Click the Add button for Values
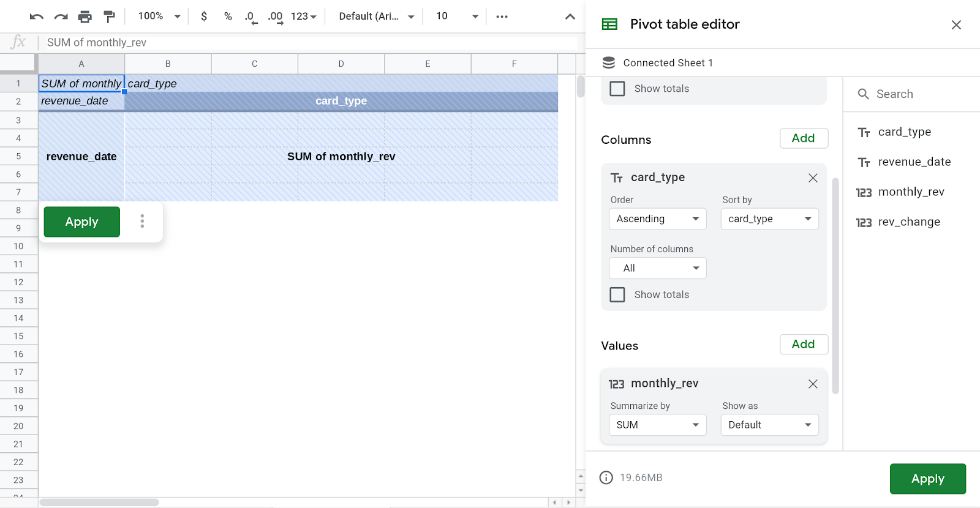The image size is (980, 508). [803, 345]
